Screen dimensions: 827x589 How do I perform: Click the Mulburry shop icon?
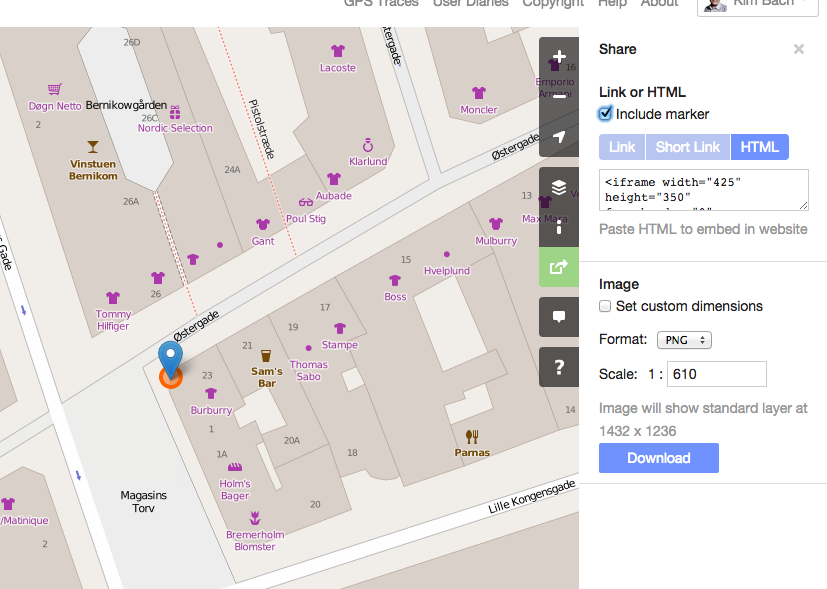coord(496,224)
